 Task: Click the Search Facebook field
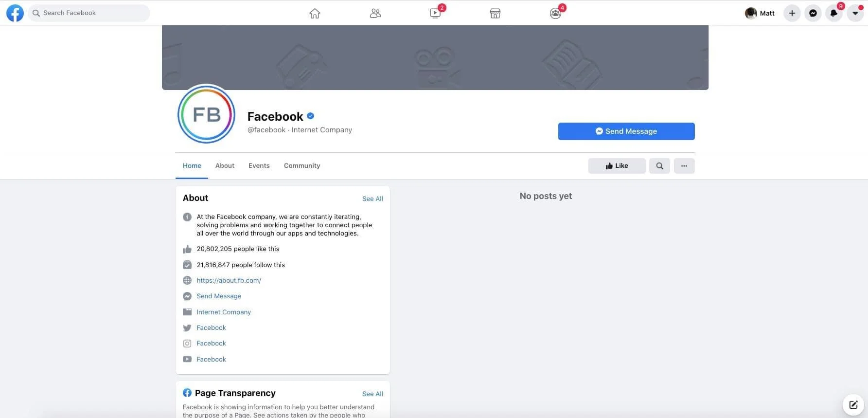[x=89, y=13]
